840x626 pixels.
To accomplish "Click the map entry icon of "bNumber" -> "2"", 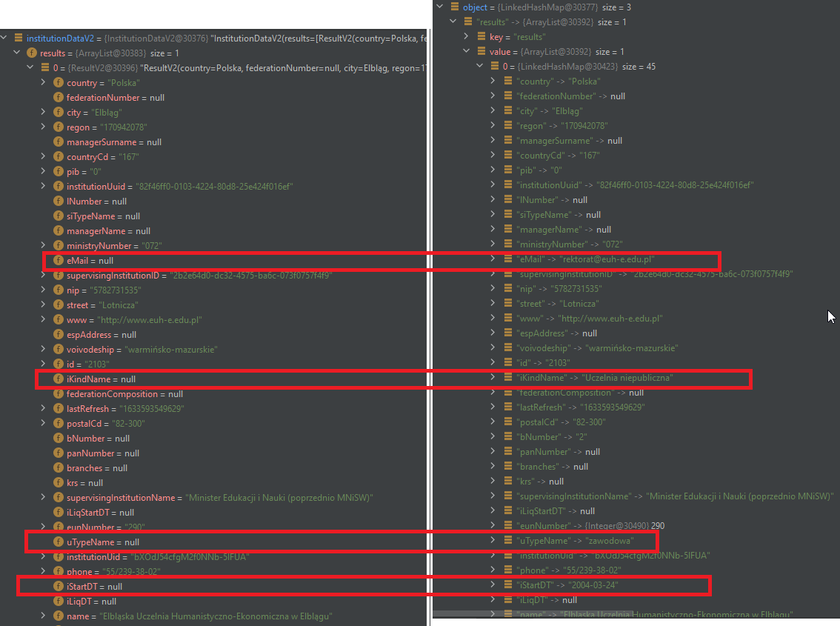I will tap(508, 436).
